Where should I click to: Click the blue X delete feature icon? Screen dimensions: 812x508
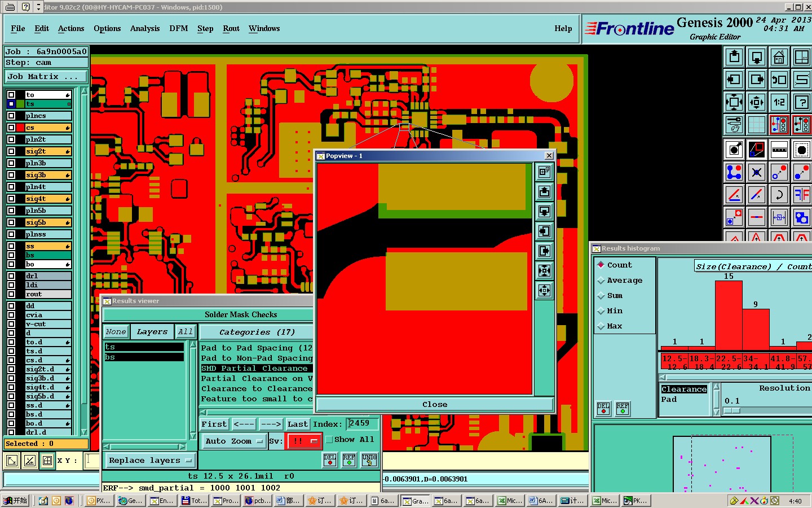[757, 172]
